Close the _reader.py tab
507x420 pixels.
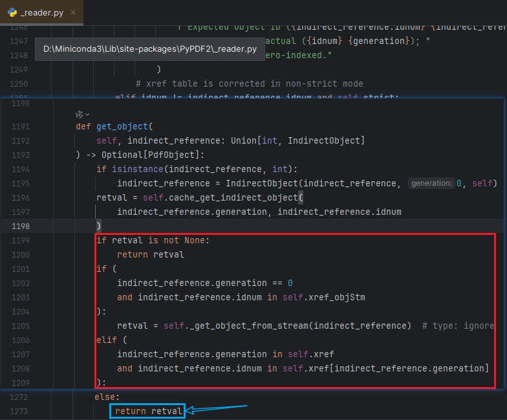pos(73,12)
